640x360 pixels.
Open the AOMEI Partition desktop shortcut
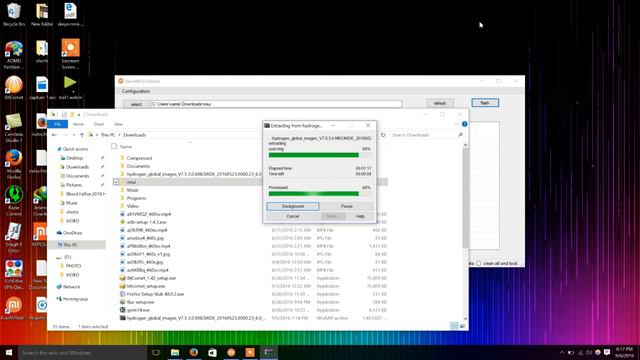(13, 54)
